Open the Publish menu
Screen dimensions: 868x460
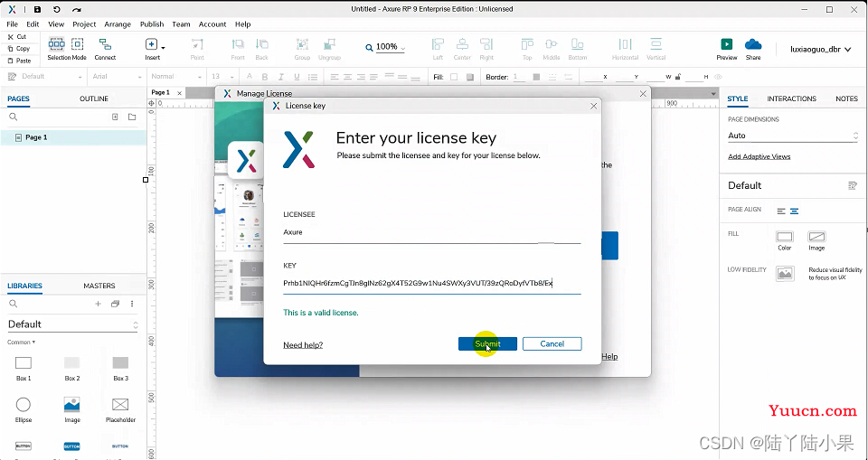[x=152, y=24]
